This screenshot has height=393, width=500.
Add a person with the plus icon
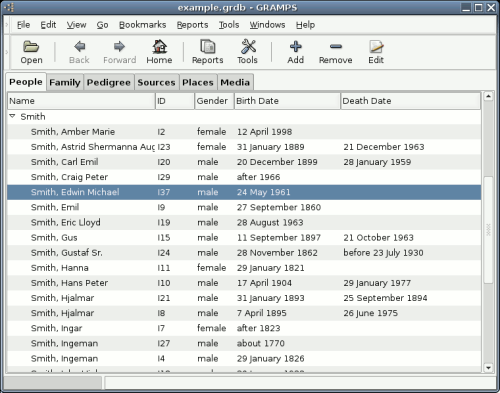(x=296, y=46)
